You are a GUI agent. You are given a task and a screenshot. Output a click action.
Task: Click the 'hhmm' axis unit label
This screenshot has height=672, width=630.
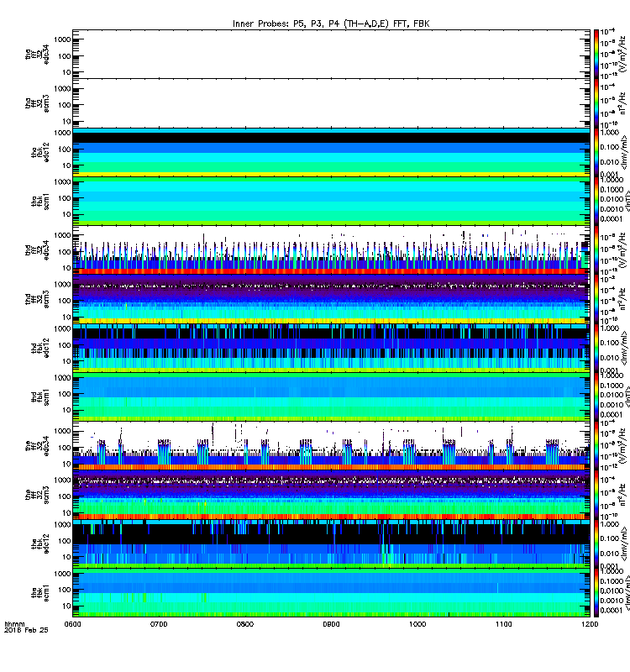[x=14, y=624]
